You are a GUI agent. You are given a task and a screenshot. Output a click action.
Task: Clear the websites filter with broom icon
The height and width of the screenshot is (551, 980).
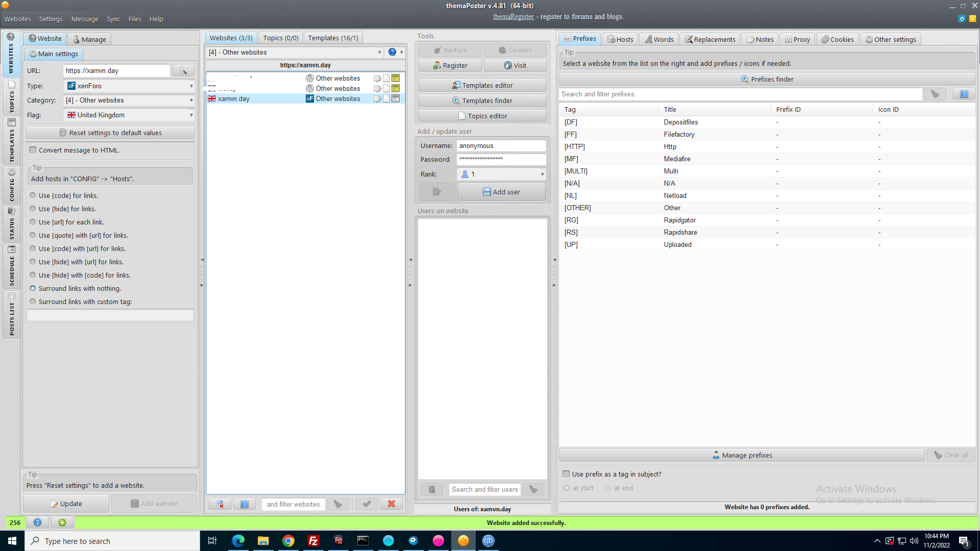tap(338, 504)
